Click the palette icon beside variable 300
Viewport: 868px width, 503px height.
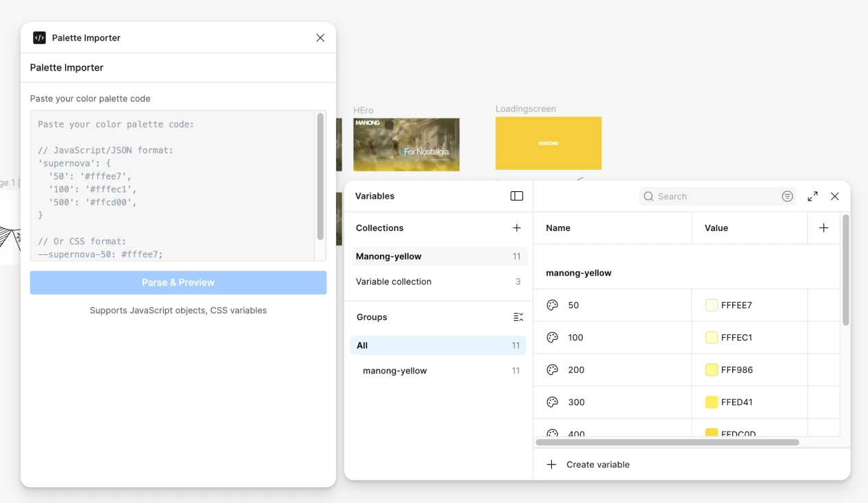553,402
